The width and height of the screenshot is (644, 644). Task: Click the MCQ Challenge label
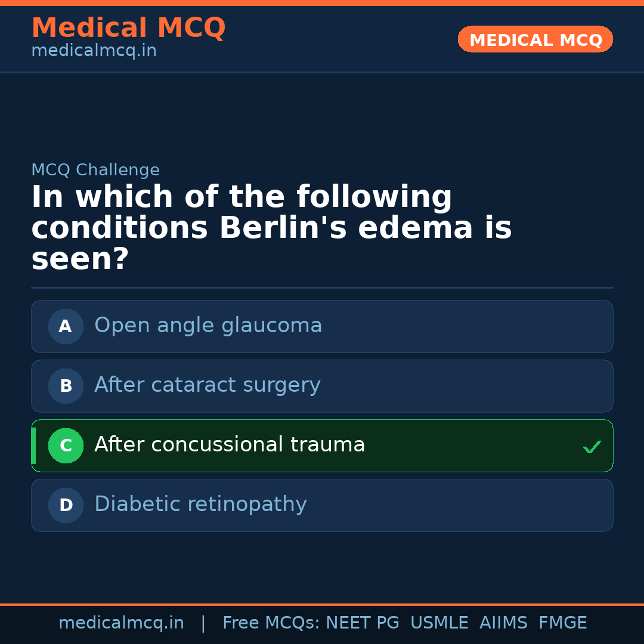95,170
